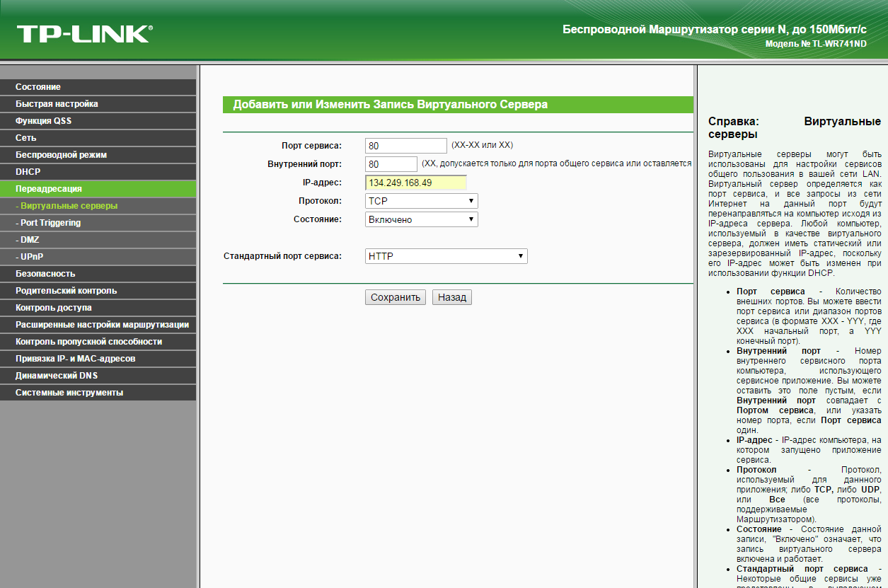Image resolution: width=888 pixels, height=588 pixels.
Task: Open the DMZ submenu item
Action: [98, 240]
